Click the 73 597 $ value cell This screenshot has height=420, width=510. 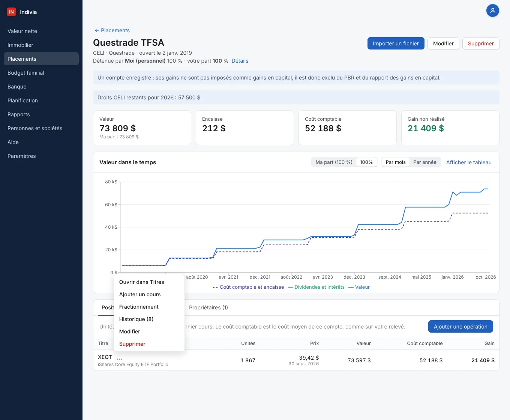[359, 360]
